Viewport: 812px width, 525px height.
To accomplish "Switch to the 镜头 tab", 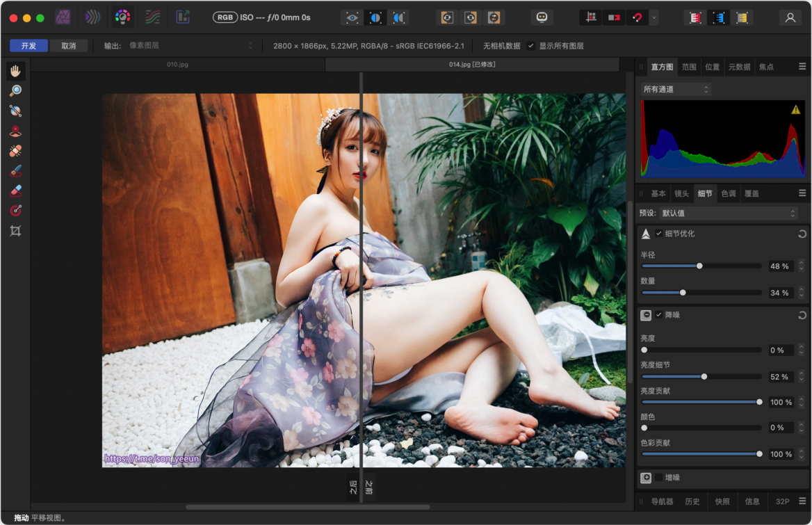I will pyautogui.click(x=681, y=193).
